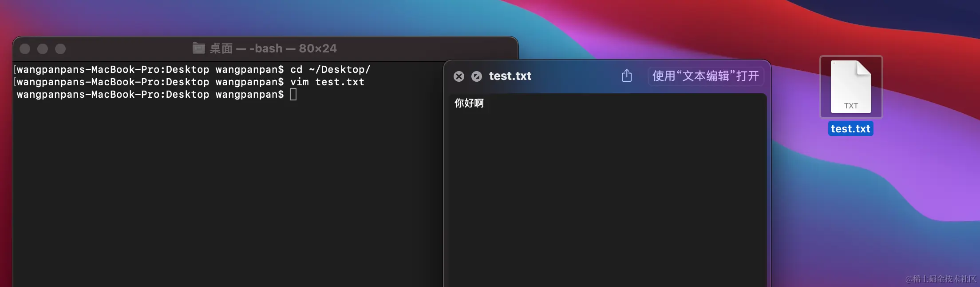Screen dimensions: 980x287
Task: Click the Terminal window's gray close button
Action: click(25, 49)
